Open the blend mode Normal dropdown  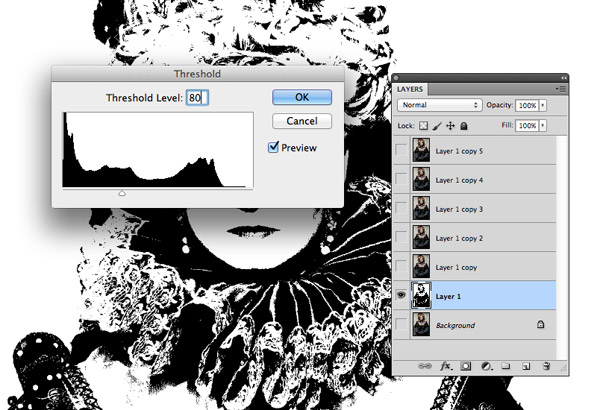click(439, 105)
